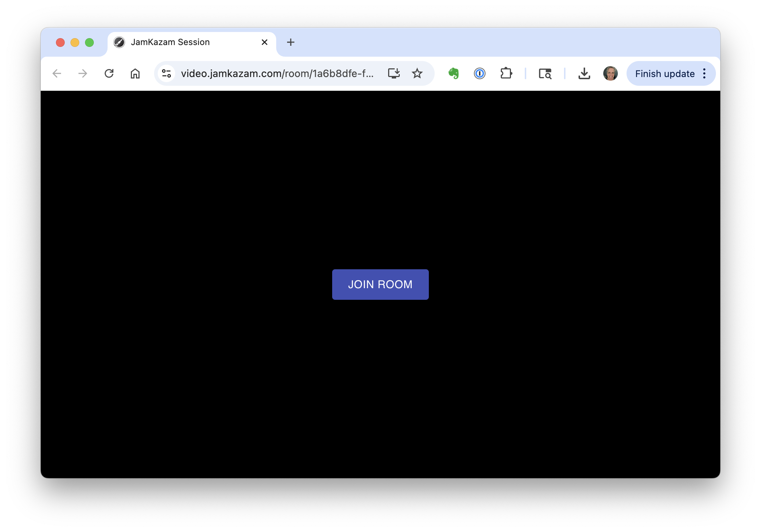Open a new browser tab
This screenshot has width=761, height=532.
pos(290,42)
